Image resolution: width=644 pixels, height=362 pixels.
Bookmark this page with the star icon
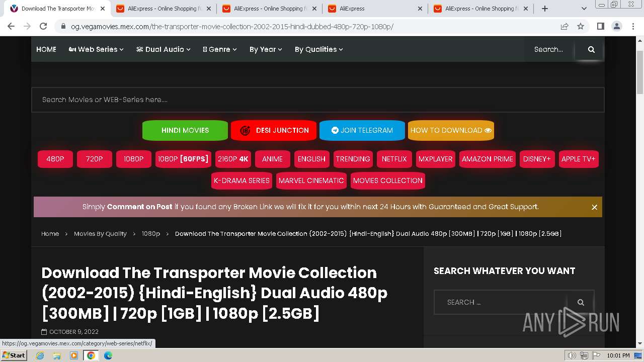point(581,26)
